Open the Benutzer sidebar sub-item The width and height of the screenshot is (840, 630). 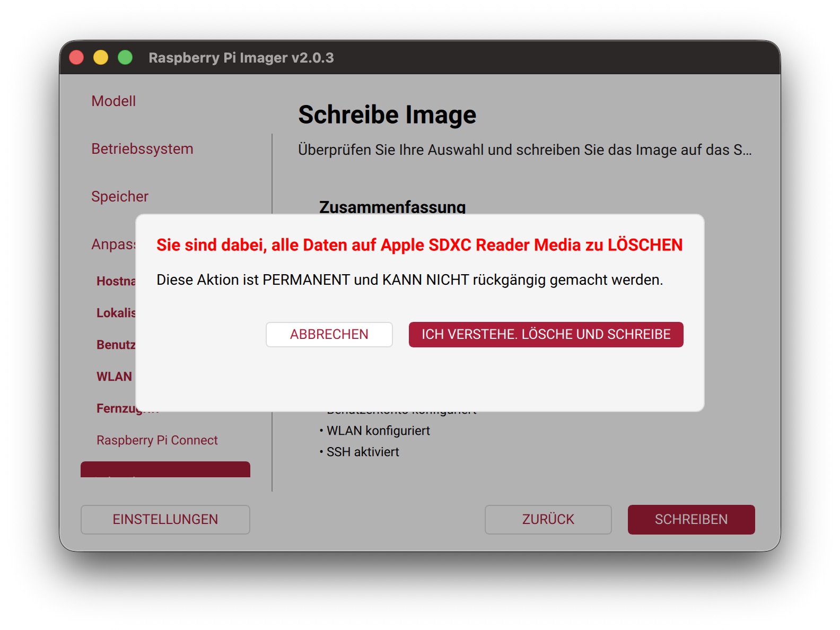pyautogui.click(x=116, y=345)
